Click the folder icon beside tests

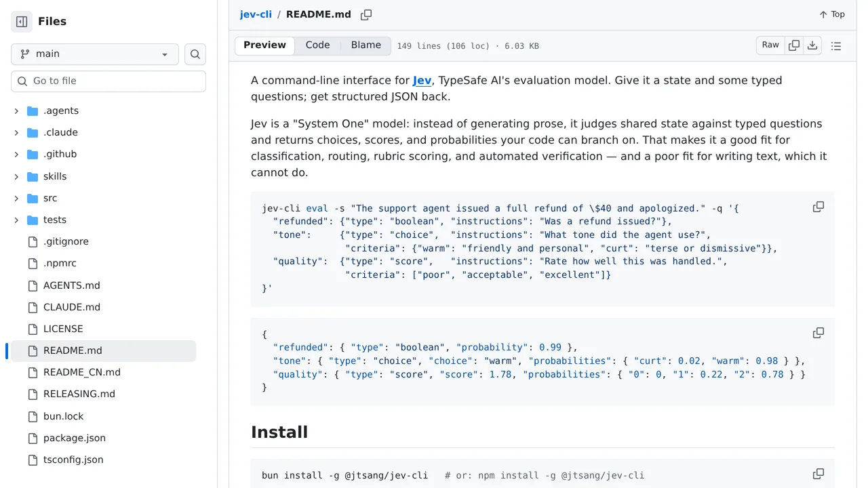(33, 220)
